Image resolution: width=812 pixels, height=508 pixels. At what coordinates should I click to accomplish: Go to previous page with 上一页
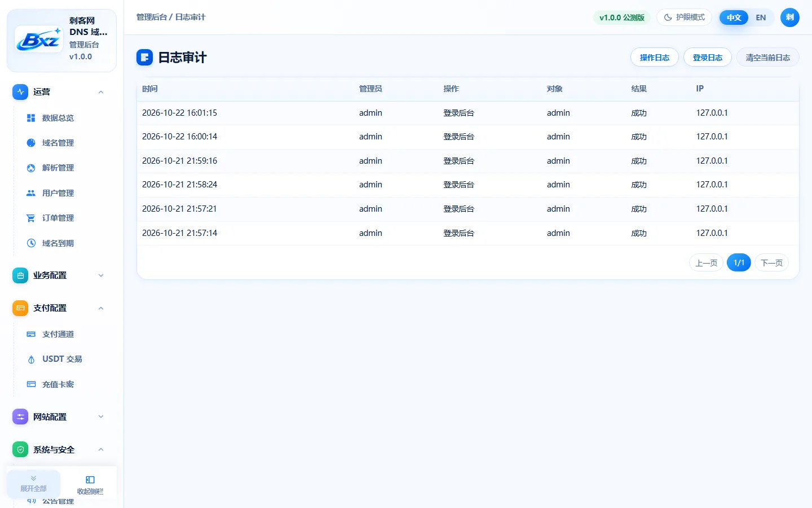click(x=707, y=263)
